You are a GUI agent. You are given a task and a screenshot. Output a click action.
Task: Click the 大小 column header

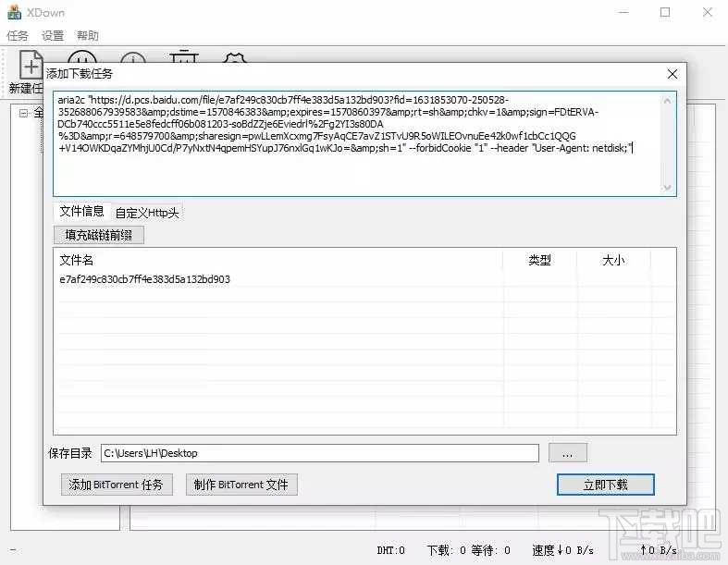click(613, 260)
